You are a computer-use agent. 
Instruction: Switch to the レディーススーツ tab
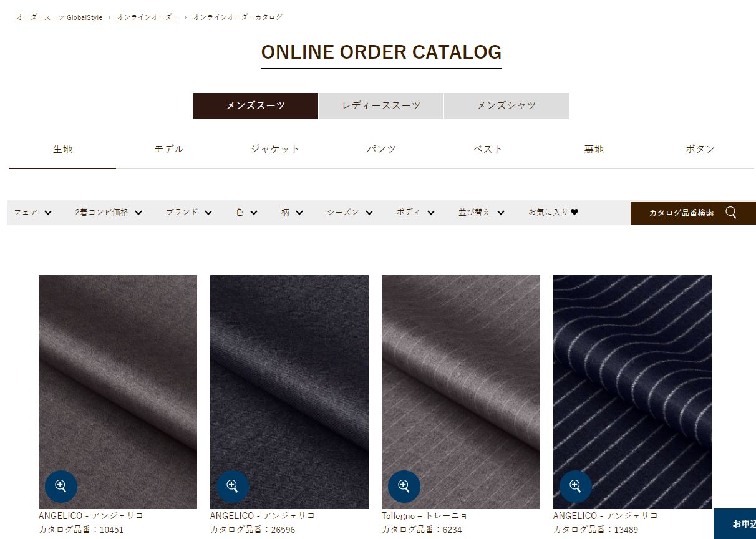tap(381, 106)
